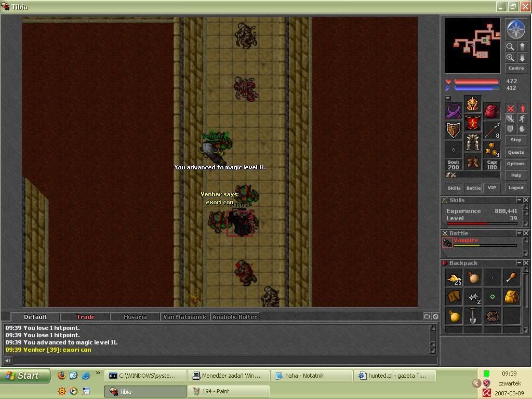Zoom in the minimap
This screenshot has width=532, height=399.
[x=510, y=58]
